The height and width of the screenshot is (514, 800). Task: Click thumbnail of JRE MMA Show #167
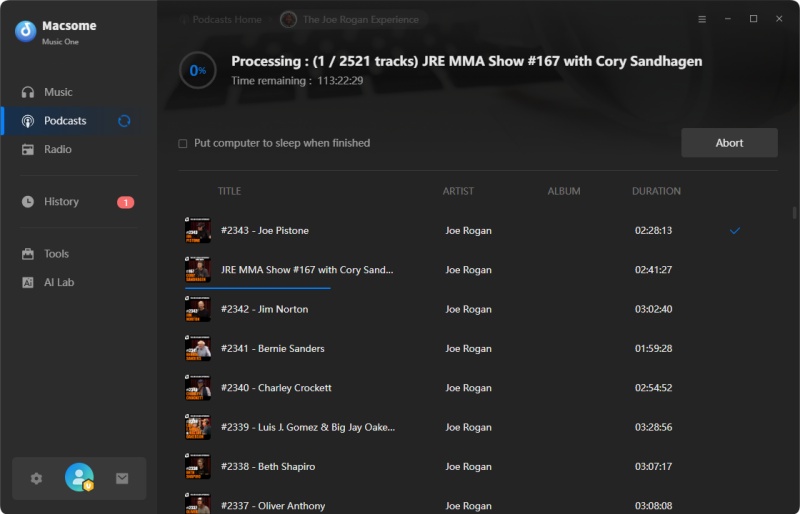click(198, 270)
